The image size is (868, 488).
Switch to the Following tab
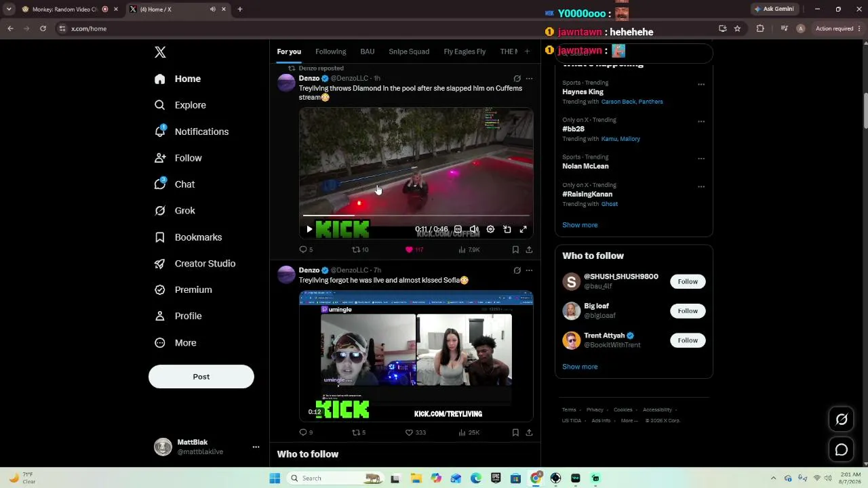[x=330, y=52]
